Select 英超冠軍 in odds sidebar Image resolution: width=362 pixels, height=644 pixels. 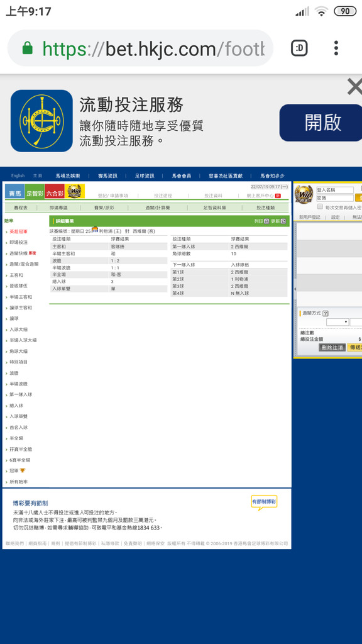[x=18, y=231]
